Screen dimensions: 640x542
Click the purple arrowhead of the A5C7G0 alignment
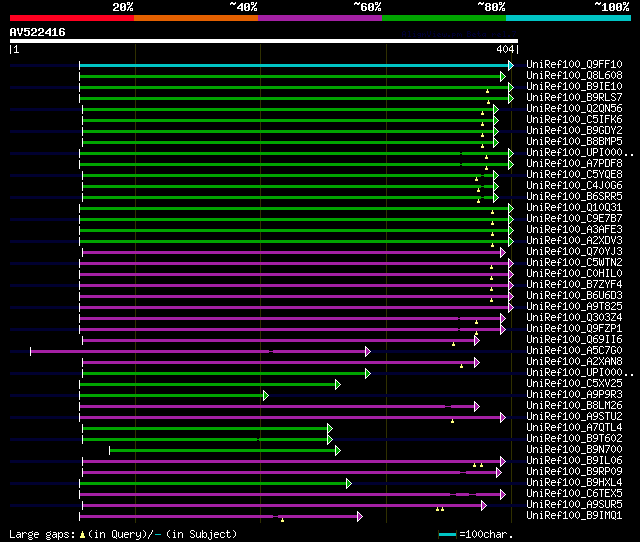click(x=368, y=351)
